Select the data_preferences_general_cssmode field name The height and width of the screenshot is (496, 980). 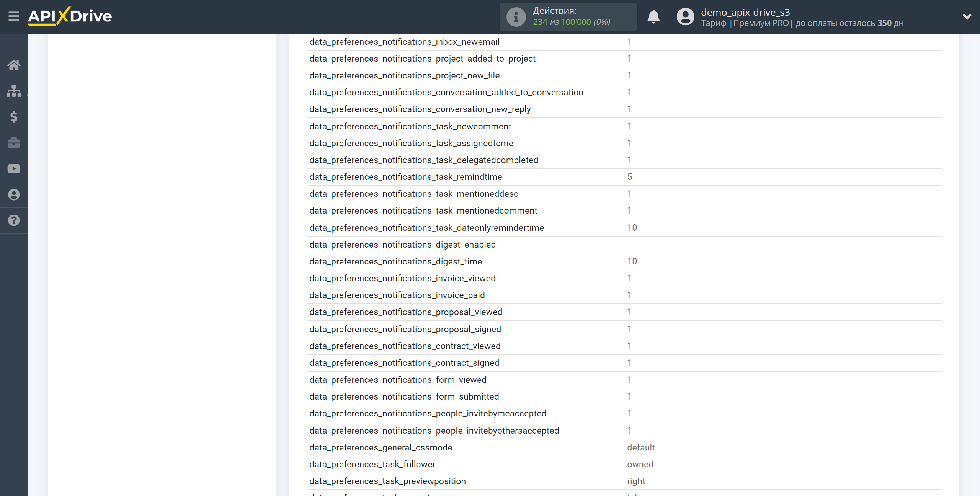click(381, 447)
